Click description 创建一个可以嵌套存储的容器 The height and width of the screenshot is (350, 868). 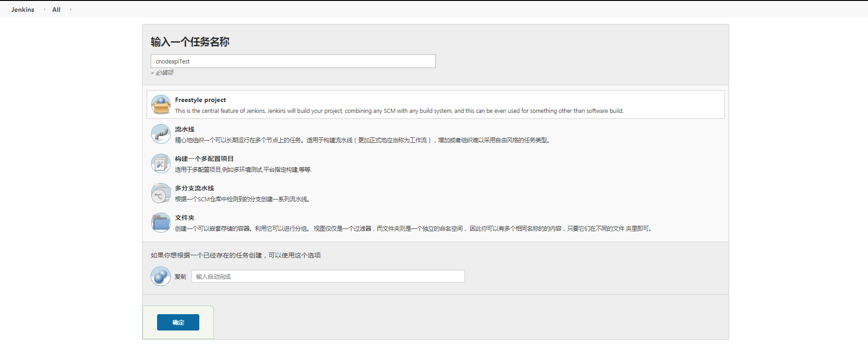pos(414,228)
